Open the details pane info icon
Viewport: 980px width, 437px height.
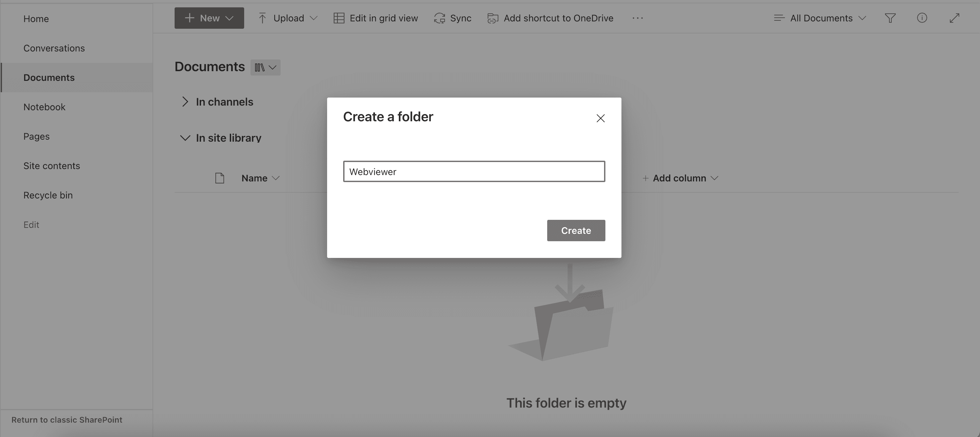(x=922, y=18)
